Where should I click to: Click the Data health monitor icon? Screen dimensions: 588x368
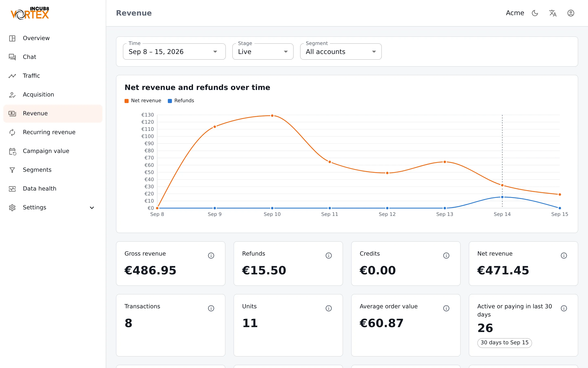click(12, 189)
